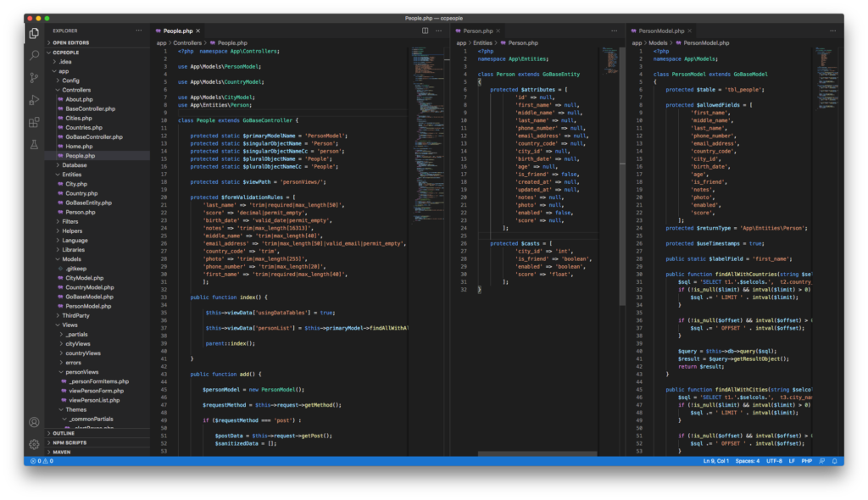The image size is (868, 500).
Task: Open the Manage gear menu
Action: point(34,444)
